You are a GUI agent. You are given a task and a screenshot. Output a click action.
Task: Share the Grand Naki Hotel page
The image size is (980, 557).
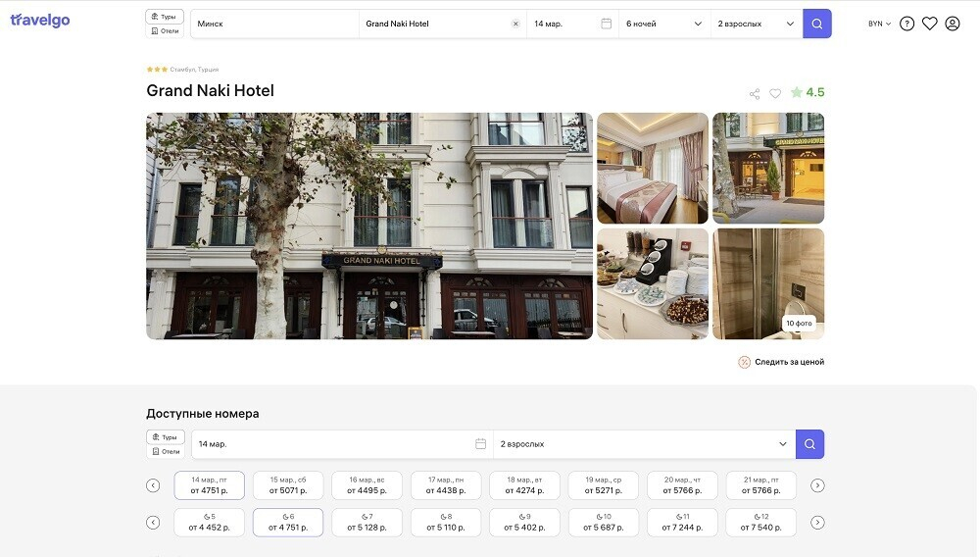tap(755, 94)
